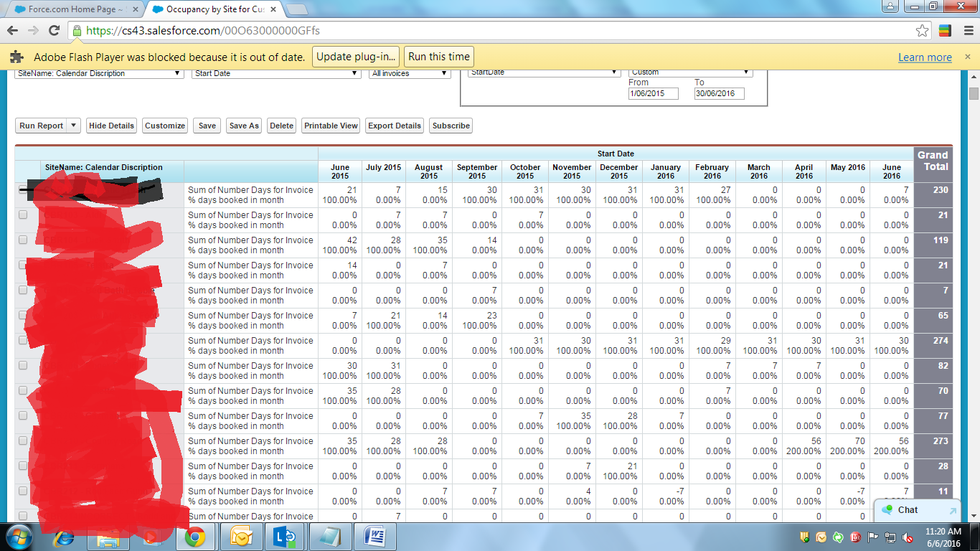Click the From date field

pos(654,94)
